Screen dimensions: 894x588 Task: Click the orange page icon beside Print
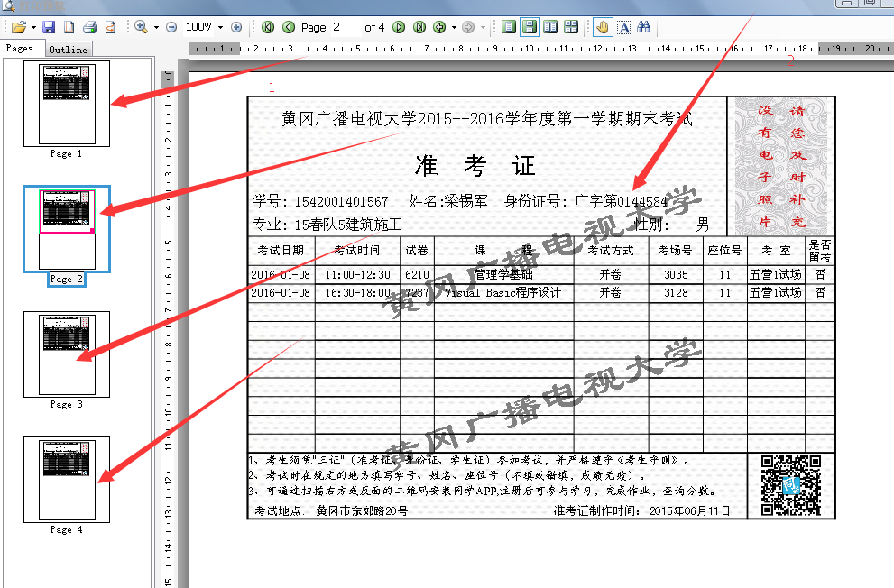(x=111, y=27)
